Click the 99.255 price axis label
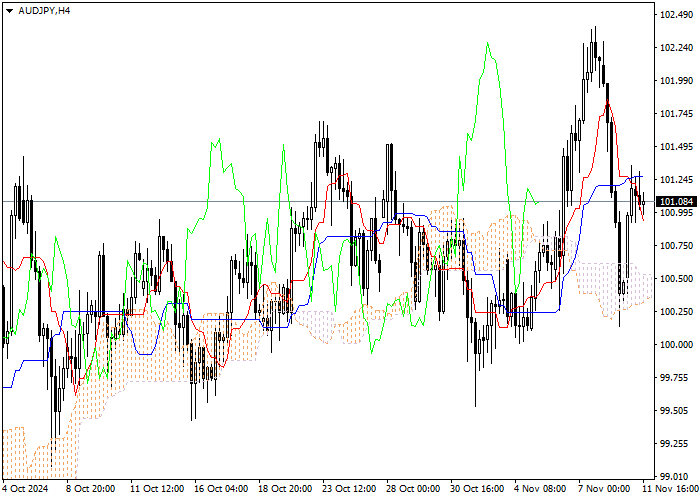Image resolution: width=700 pixels, height=500 pixels. point(674,444)
